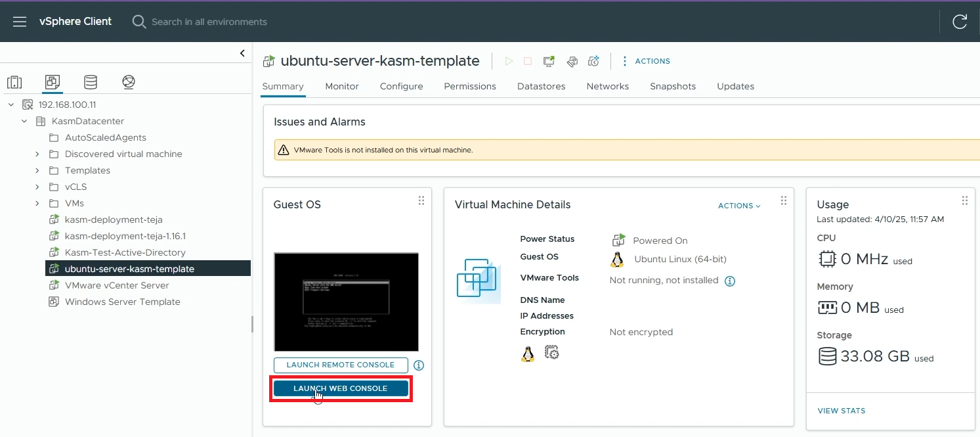Open VIEW STATS in the Usage panel
Viewport: 980px width, 437px height.
(842, 411)
